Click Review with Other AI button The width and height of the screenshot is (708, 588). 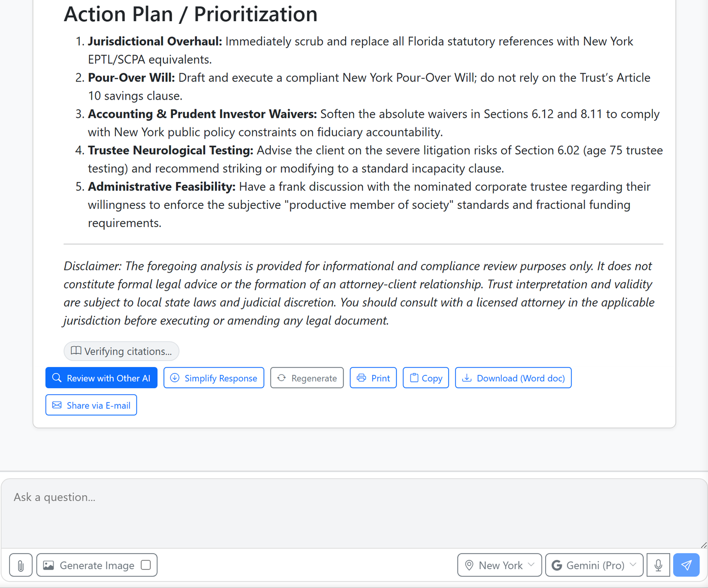pos(101,378)
